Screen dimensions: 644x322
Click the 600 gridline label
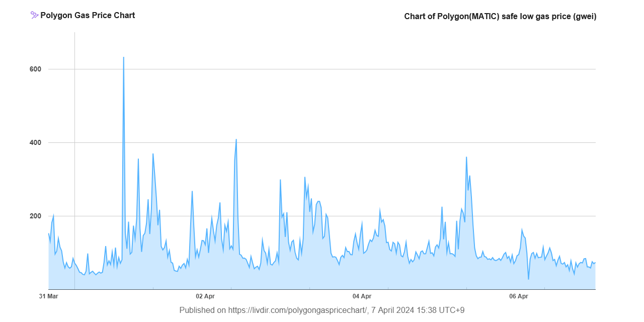tap(35, 69)
